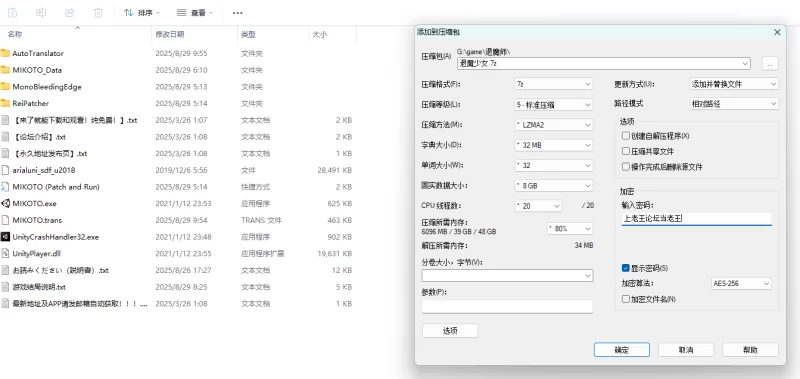
Task: Select the MonoBleedingEdge folder icon
Action: pos(6,87)
